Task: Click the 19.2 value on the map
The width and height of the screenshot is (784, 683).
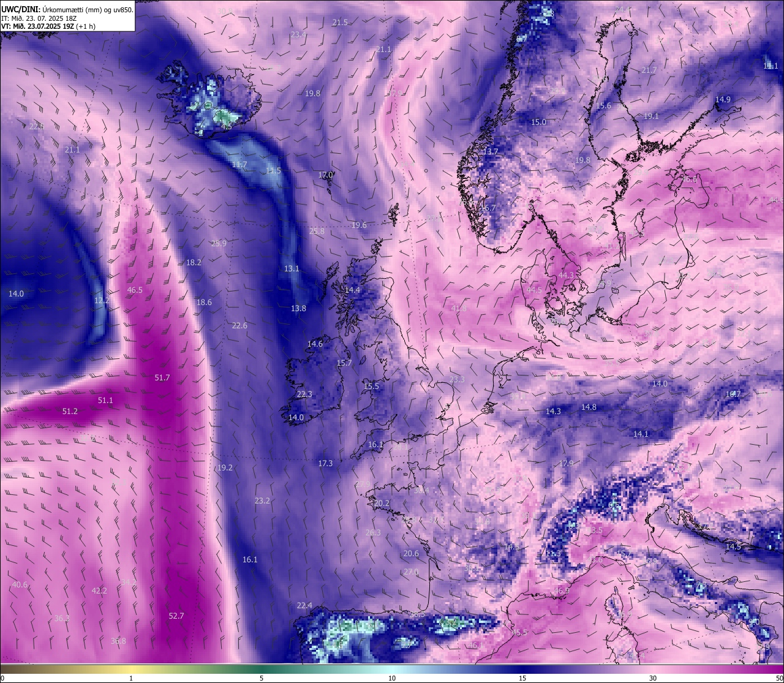Action: click(x=225, y=467)
